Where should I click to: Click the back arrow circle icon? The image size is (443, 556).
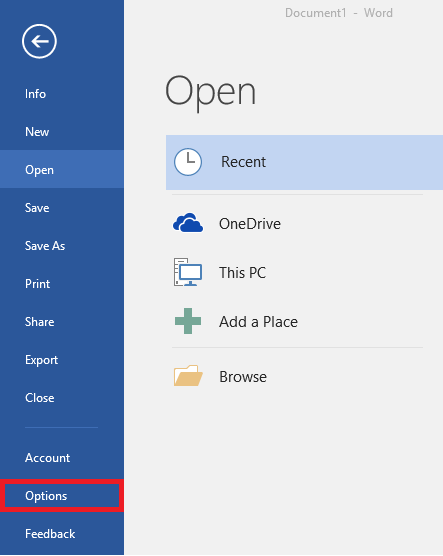click(x=39, y=41)
